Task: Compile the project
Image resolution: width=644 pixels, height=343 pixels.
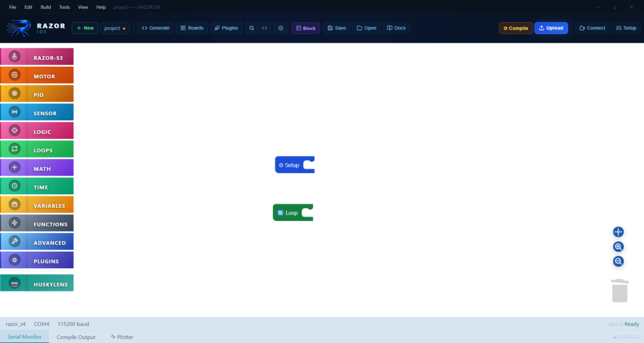Action: pyautogui.click(x=516, y=28)
